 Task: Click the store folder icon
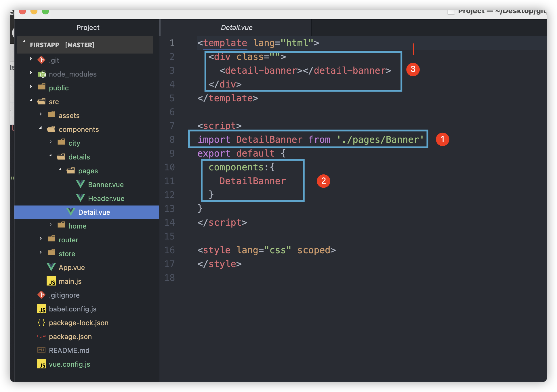[x=51, y=252]
